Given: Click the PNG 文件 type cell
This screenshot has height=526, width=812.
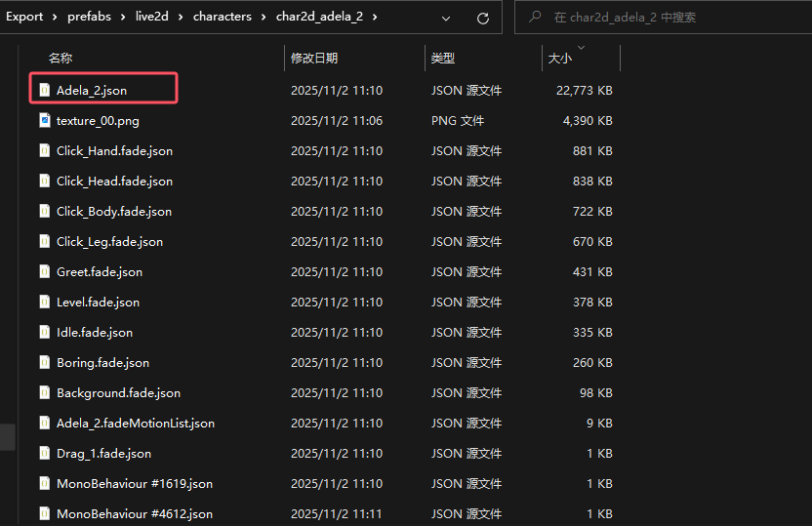Looking at the screenshot, I should click(x=458, y=121).
